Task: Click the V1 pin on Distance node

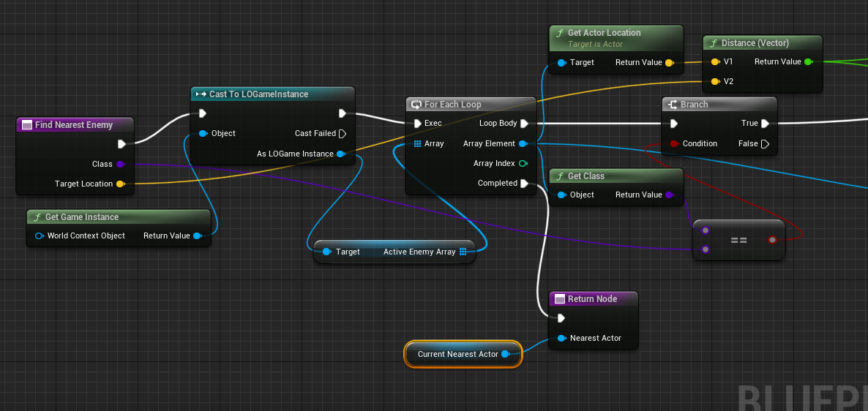Action: [715, 62]
